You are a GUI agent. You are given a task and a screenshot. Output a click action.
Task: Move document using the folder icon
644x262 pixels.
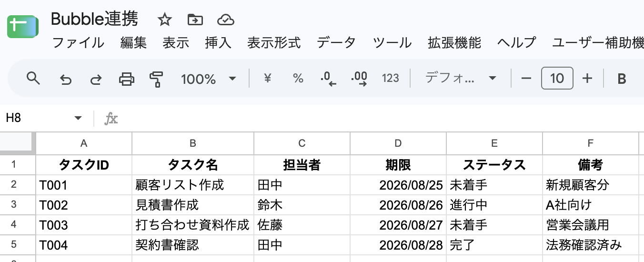point(195,20)
